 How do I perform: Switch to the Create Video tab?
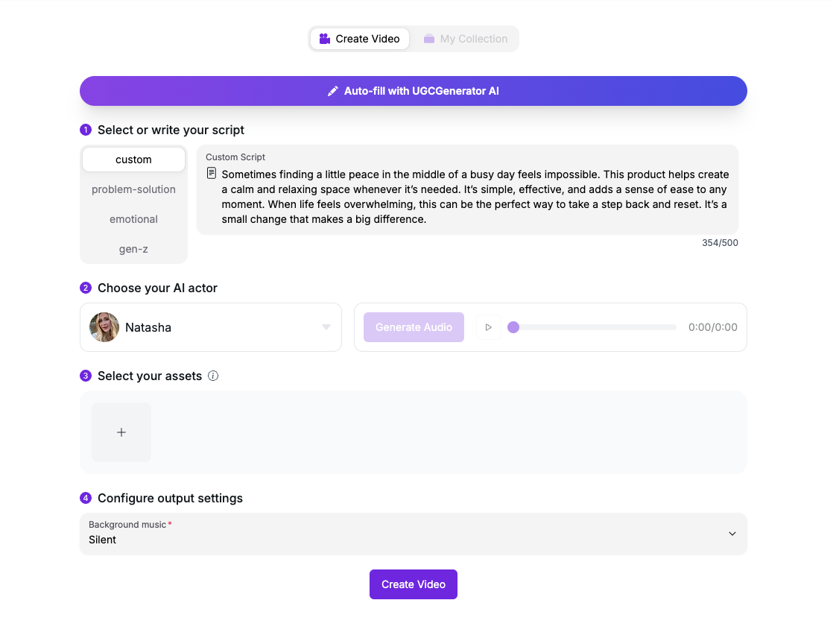click(360, 39)
